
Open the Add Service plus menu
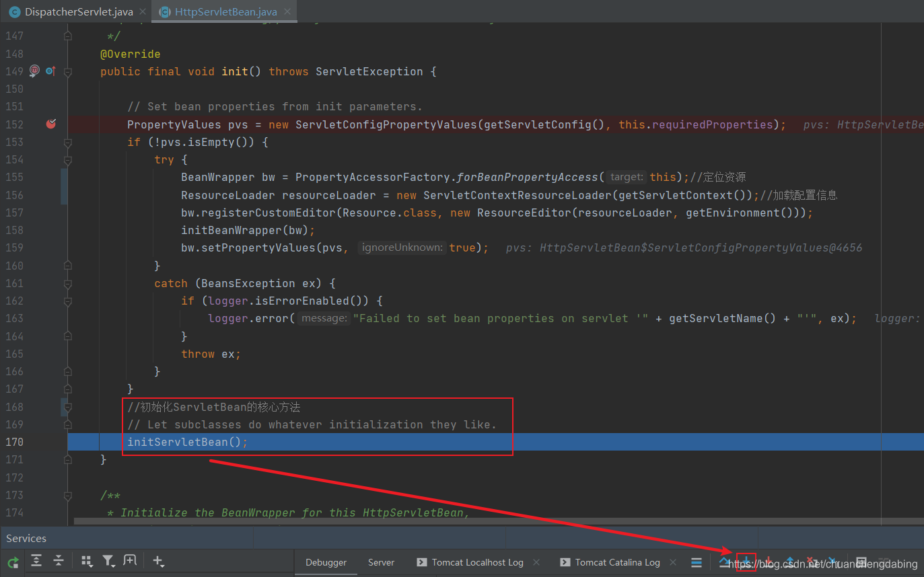158,561
